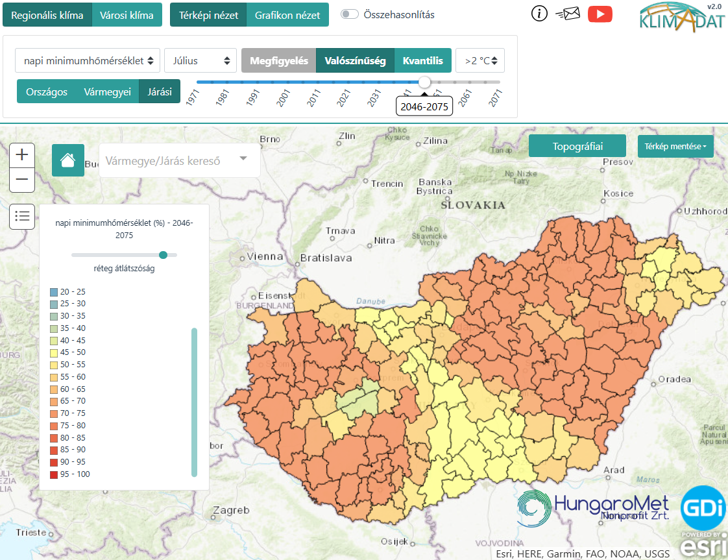This screenshot has width=728, height=560.
Task: Click the legend title napi minimumhőmérséklet (%)
Action: tap(124, 229)
